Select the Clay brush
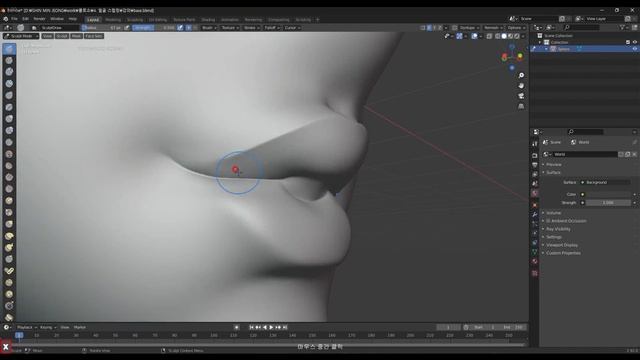640x360 pixels. click(9, 72)
